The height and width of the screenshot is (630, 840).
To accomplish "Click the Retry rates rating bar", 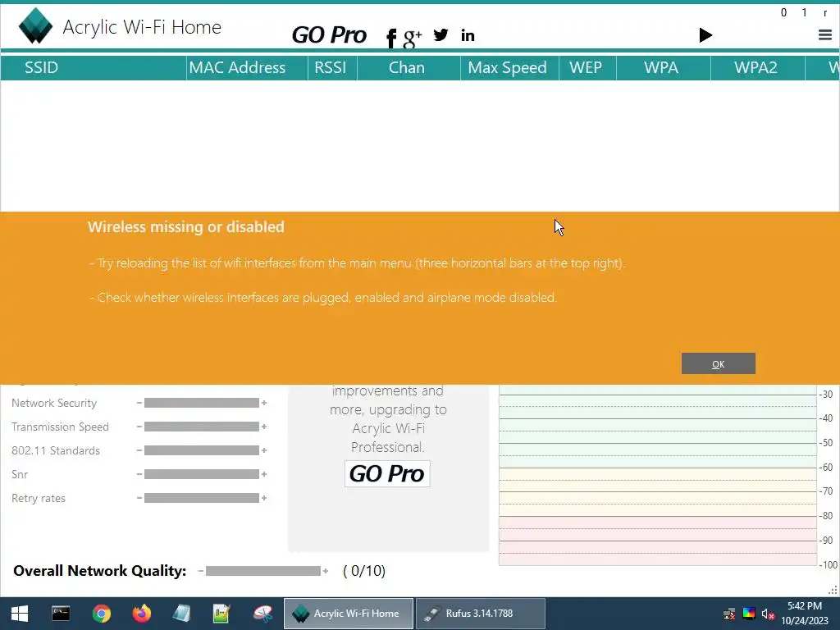I will click(x=202, y=498).
